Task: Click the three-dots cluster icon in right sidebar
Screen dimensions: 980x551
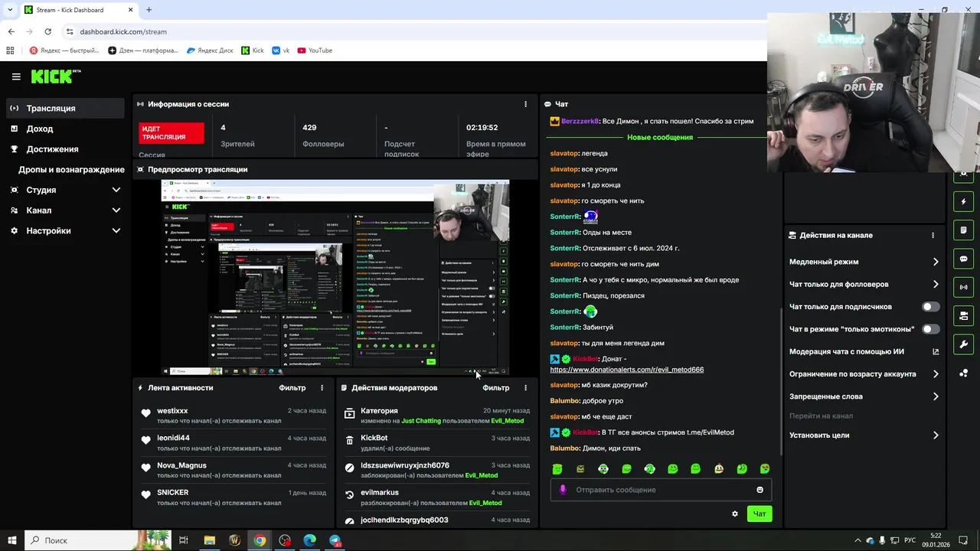Action: pos(963,373)
